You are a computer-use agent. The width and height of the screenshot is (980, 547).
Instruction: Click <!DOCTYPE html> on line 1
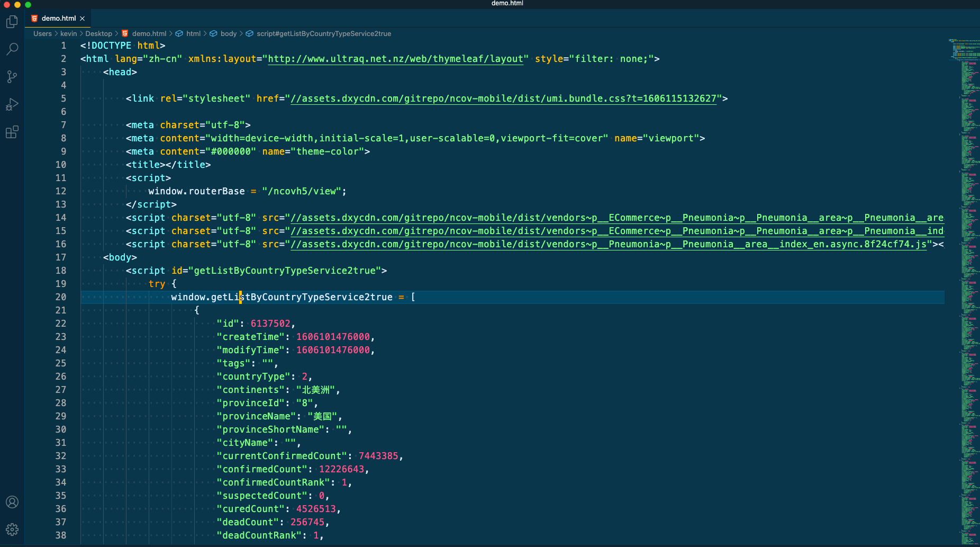coord(123,46)
